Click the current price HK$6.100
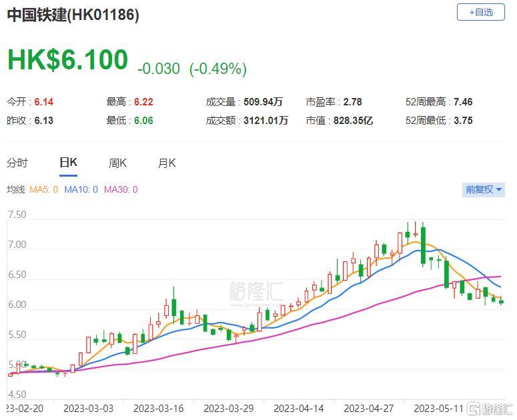Image resolution: width=517 pixels, height=420 pixels. [67, 59]
